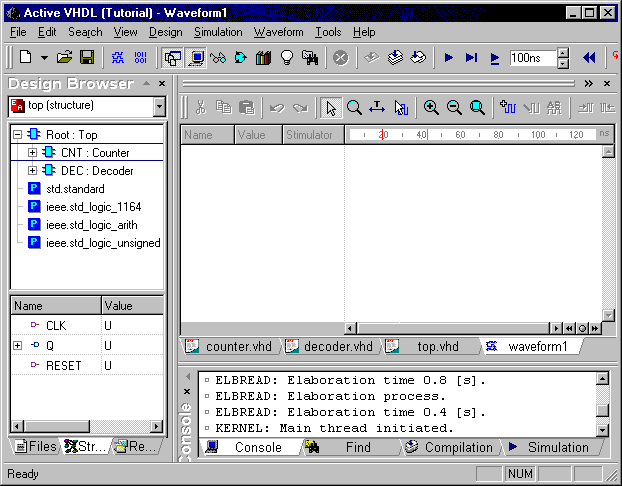
Task: Toggle the Select mode arrow tool
Action: 331,108
